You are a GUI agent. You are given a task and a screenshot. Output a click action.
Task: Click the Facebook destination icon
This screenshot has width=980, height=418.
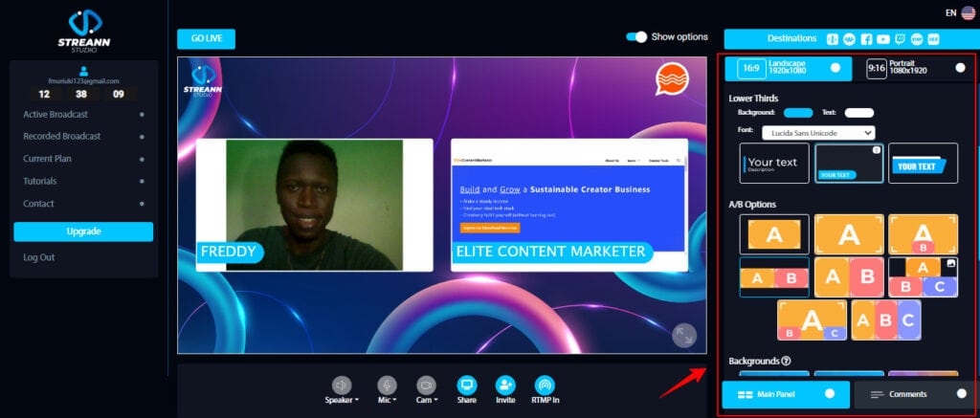pyautogui.click(x=866, y=39)
